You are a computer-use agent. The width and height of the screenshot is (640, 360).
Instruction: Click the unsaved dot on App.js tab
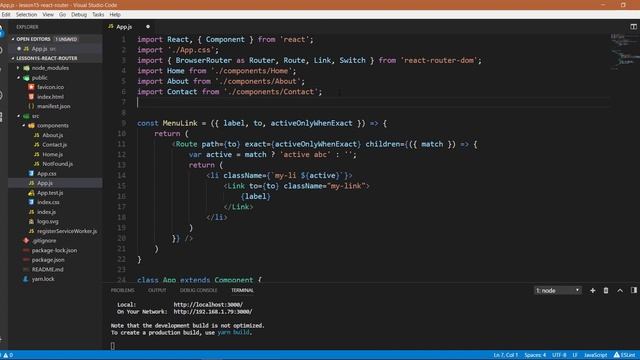pos(148,27)
